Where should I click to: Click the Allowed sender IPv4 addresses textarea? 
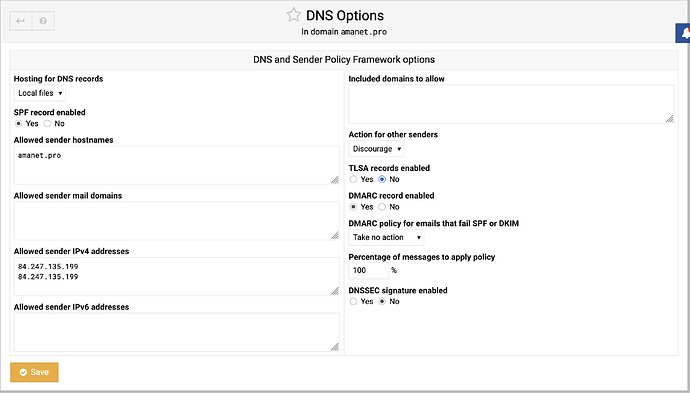(176, 276)
